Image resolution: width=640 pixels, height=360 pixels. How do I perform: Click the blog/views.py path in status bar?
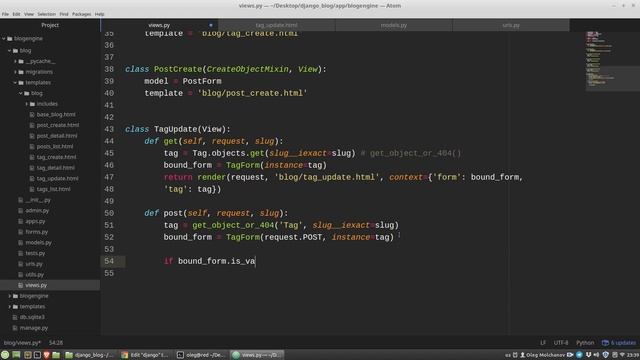tap(22, 342)
